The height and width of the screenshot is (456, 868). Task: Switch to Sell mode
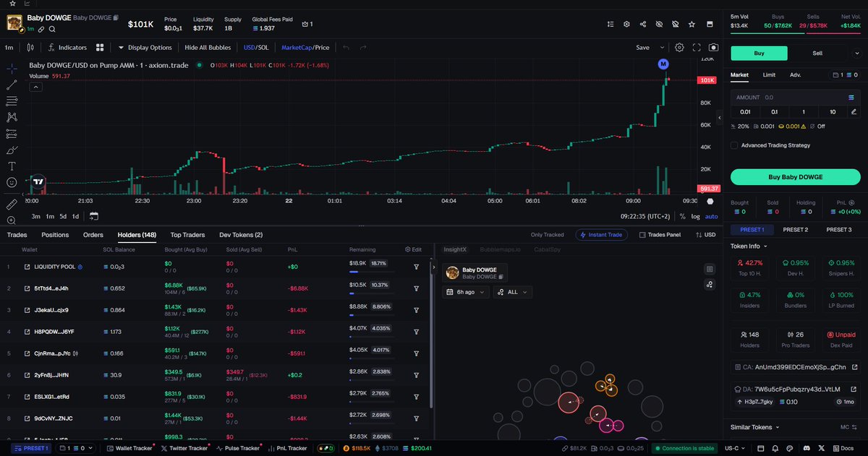(x=817, y=53)
